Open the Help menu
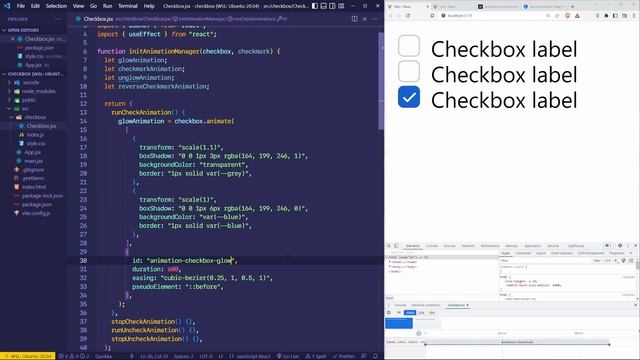The image size is (640, 360). pyautogui.click(x=149, y=6)
